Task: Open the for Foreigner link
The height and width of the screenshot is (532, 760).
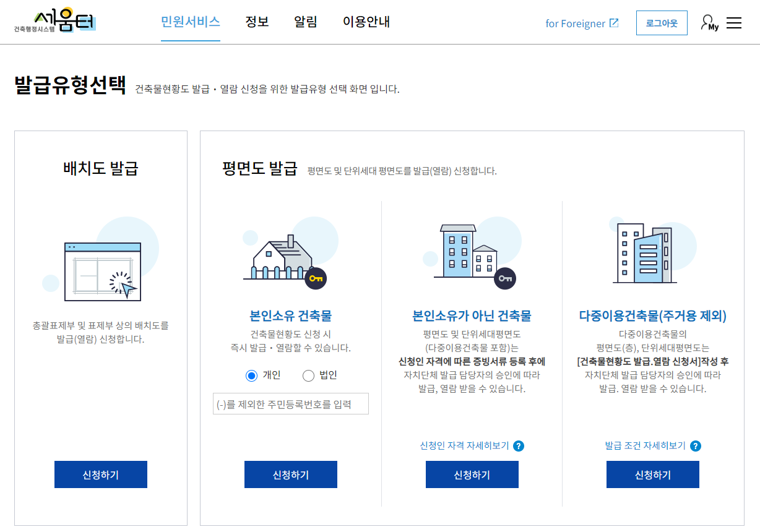Action: coord(576,23)
